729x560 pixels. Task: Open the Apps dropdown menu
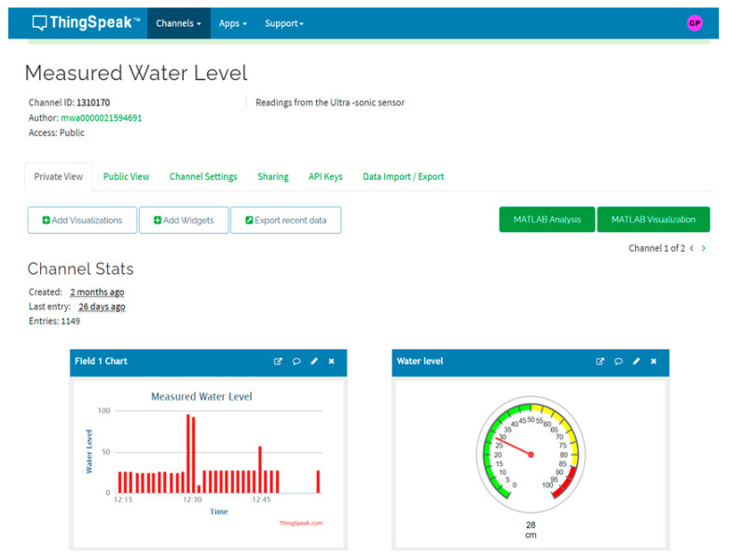[x=232, y=23]
